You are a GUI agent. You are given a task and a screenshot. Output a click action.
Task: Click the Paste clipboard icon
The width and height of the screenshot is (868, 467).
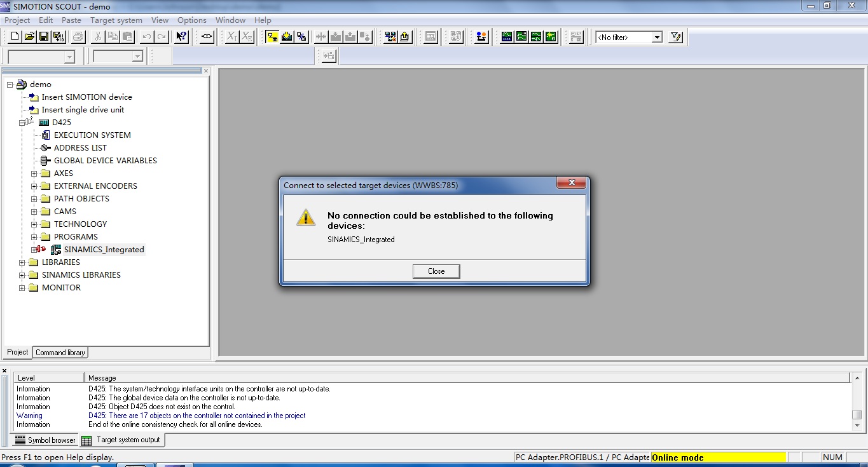127,37
